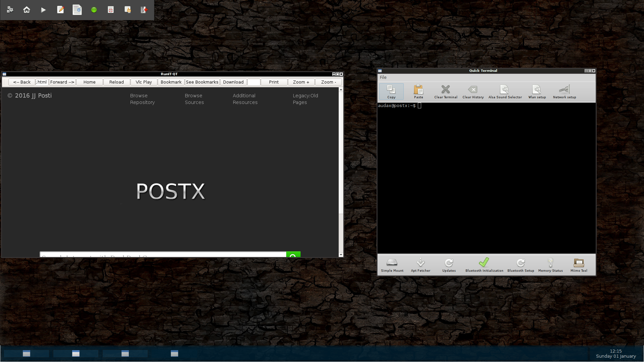The image size is (644, 362).
Task: Follow the Additional Resources link
Action: (x=245, y=99)
